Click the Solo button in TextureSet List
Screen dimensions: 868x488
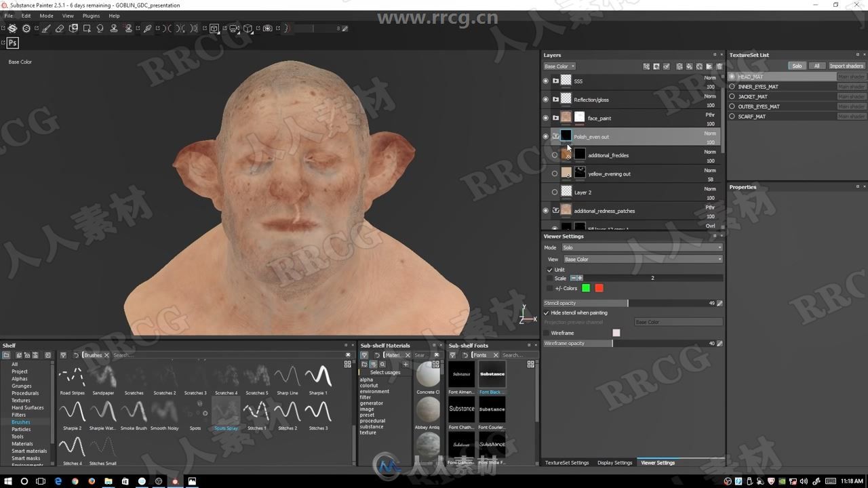coord(797,66)
